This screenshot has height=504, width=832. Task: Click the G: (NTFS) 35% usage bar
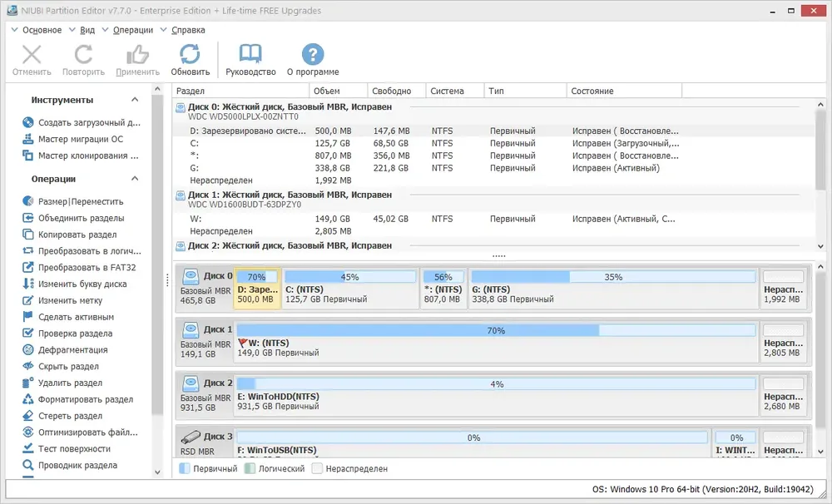(x=613, y=277)
